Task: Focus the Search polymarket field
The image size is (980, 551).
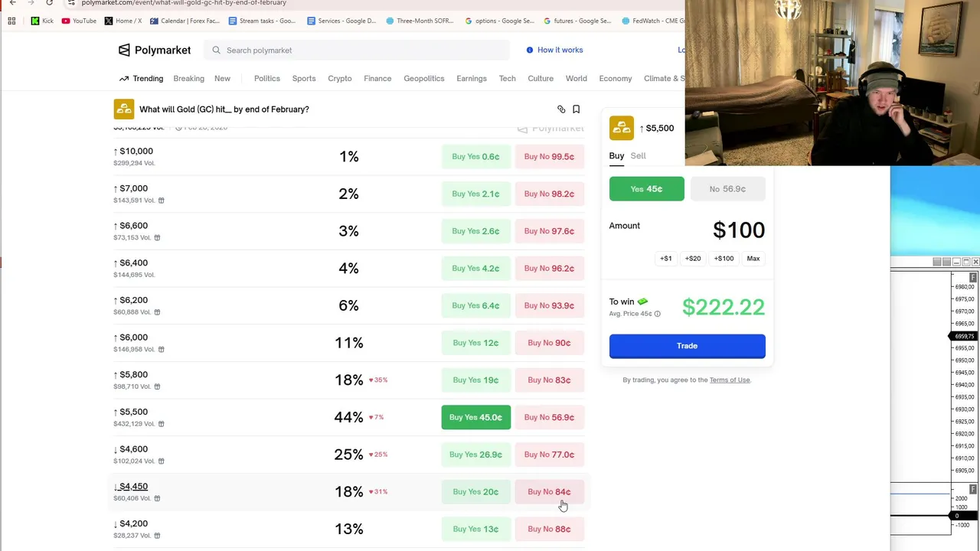Action: coord(360,51)
